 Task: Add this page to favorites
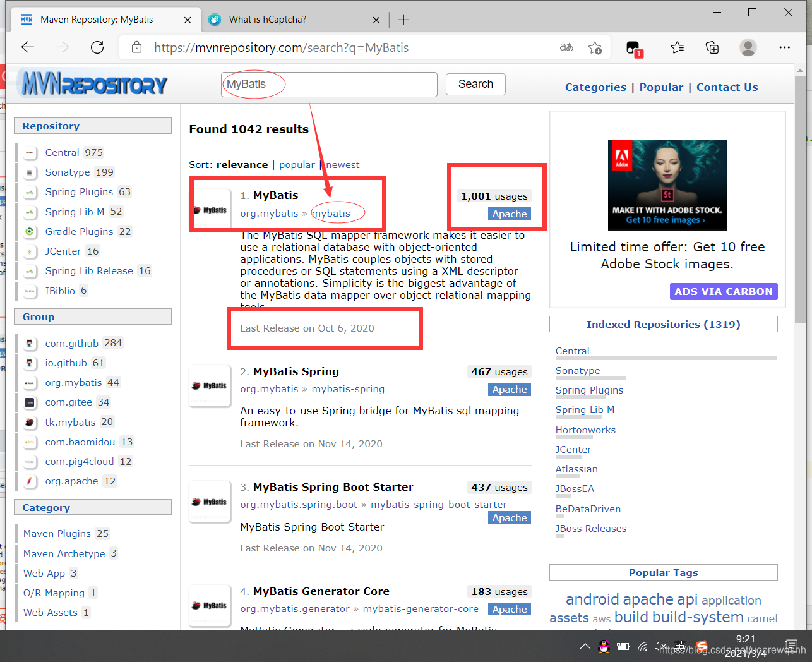pyautogui.click(x=595, y=47)
